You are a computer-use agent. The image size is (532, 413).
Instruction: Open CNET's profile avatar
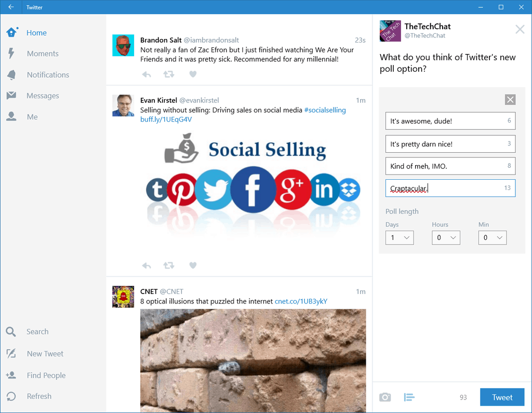click(123, 297)
